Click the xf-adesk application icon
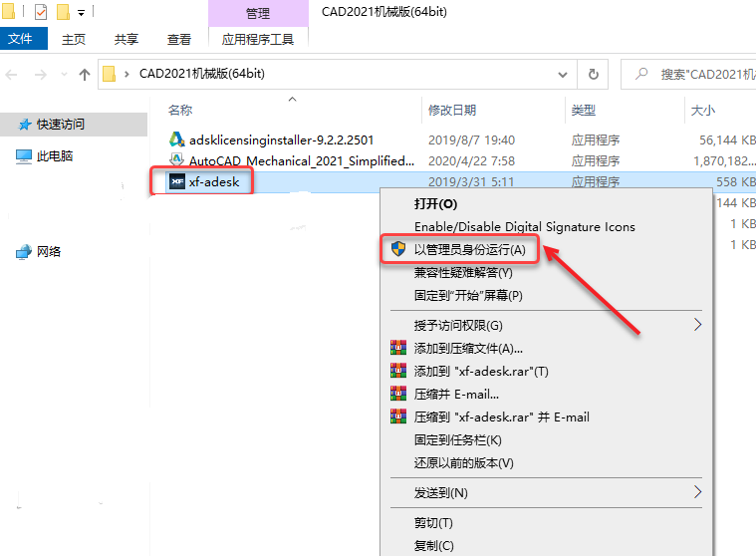The height and width of the screenshot is (556, 756). click(x=177, y=181)
